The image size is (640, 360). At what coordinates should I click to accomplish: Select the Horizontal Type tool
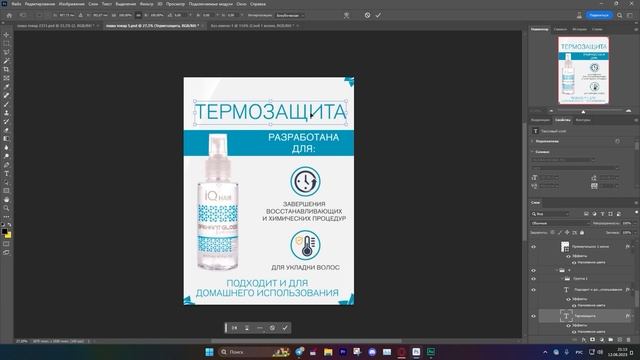[6, 173]
